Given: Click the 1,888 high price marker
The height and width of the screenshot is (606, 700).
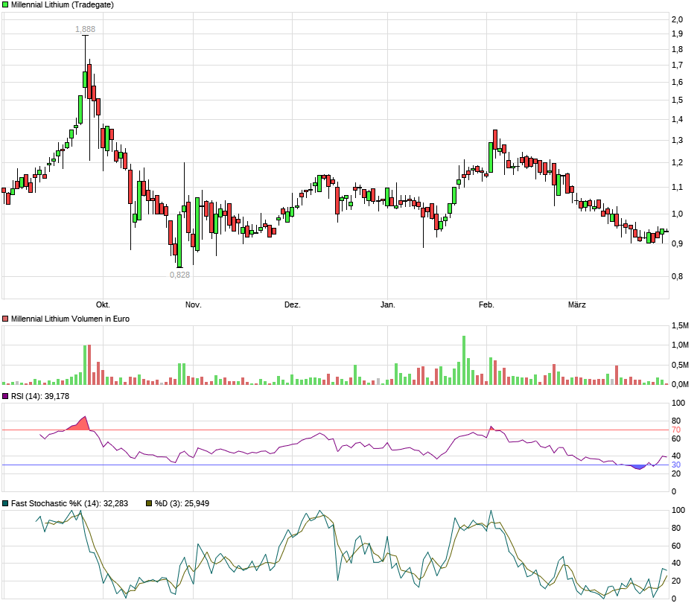Looking at the screenshot, I should pyautogui.click(x=86, y=29).
